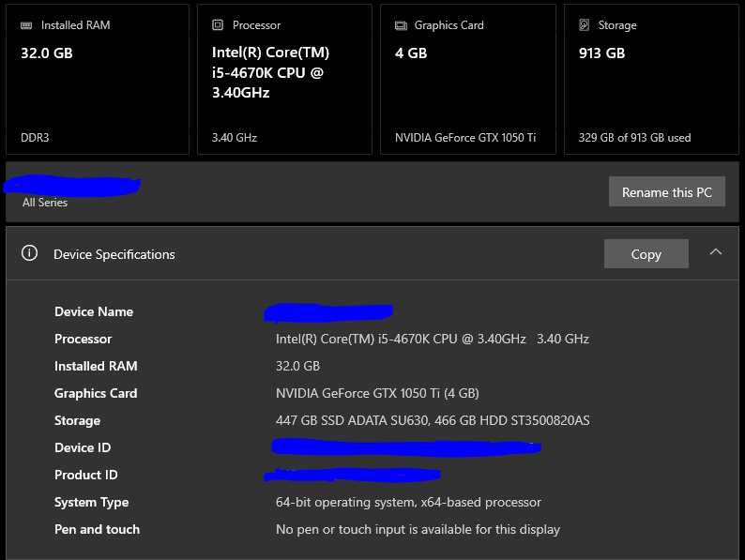Select the NVIDIA GeForce GTX 1050 Ti card subtitle
Screen dimensions: 745x560
click(465, 138)
